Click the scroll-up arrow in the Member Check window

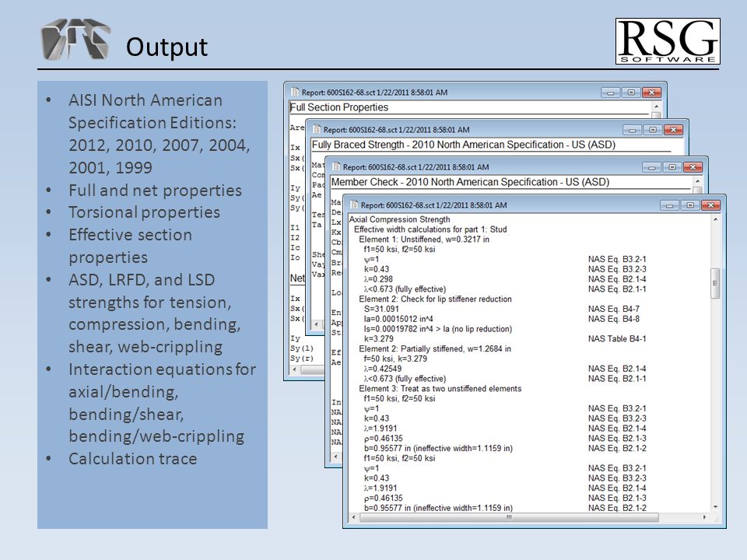pos(697,181)
